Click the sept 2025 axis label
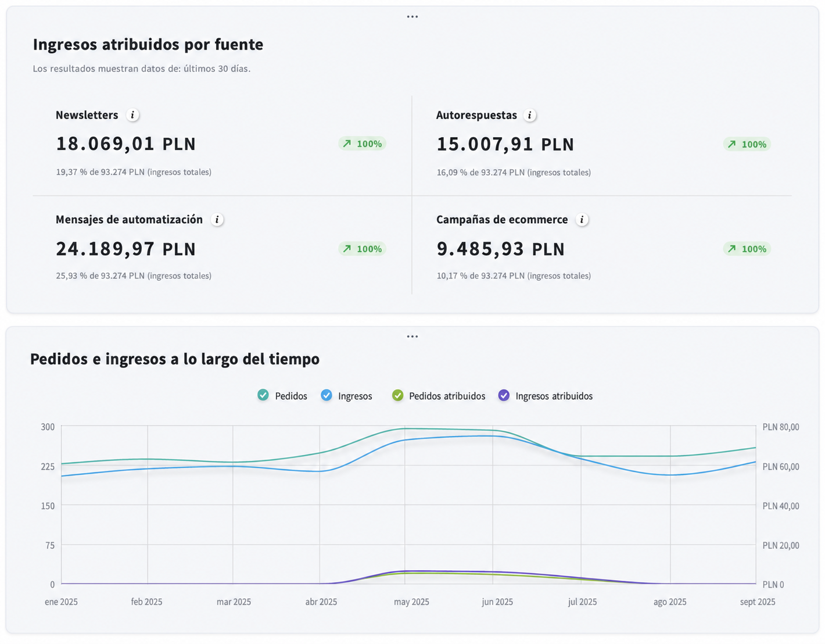The width and height of the screenshot is (825, 644). [x=758, y=602]
